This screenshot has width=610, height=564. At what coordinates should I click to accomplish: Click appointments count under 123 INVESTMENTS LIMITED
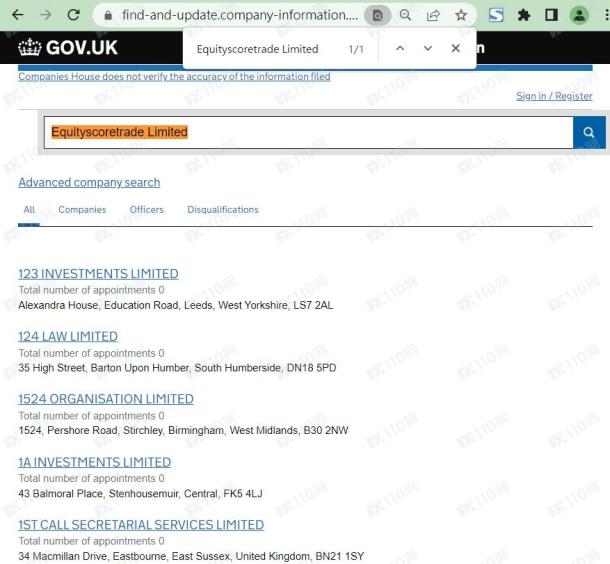pos(91,290)
